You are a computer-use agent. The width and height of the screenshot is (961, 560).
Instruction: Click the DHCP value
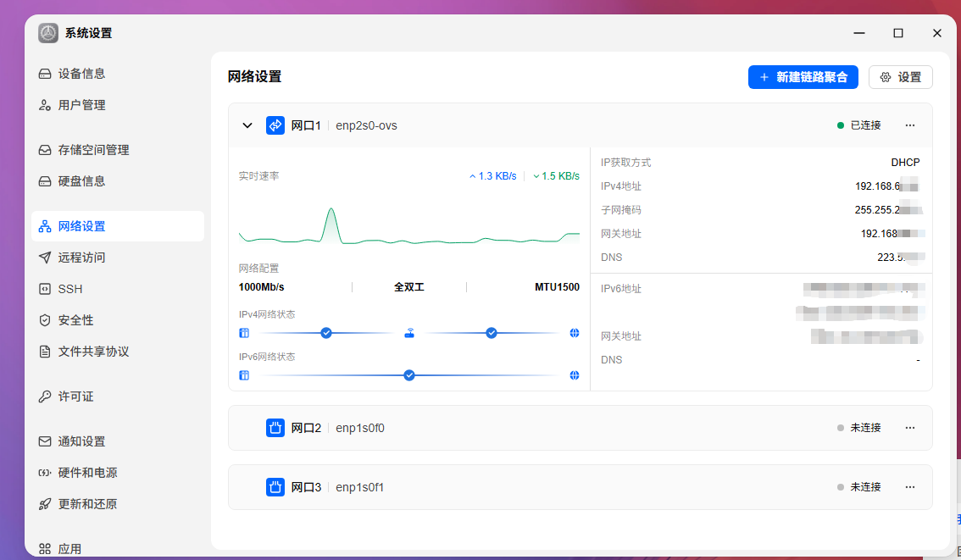pyautogui.click(x=905, y=163)
